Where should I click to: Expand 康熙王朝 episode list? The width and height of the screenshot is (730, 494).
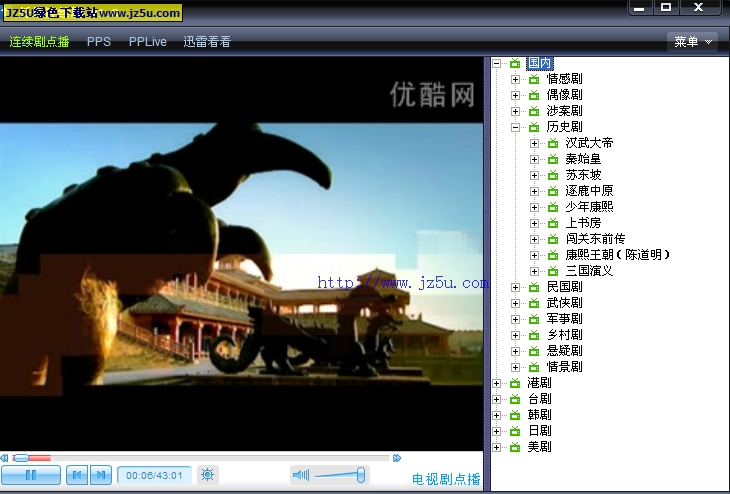[534, 255]
